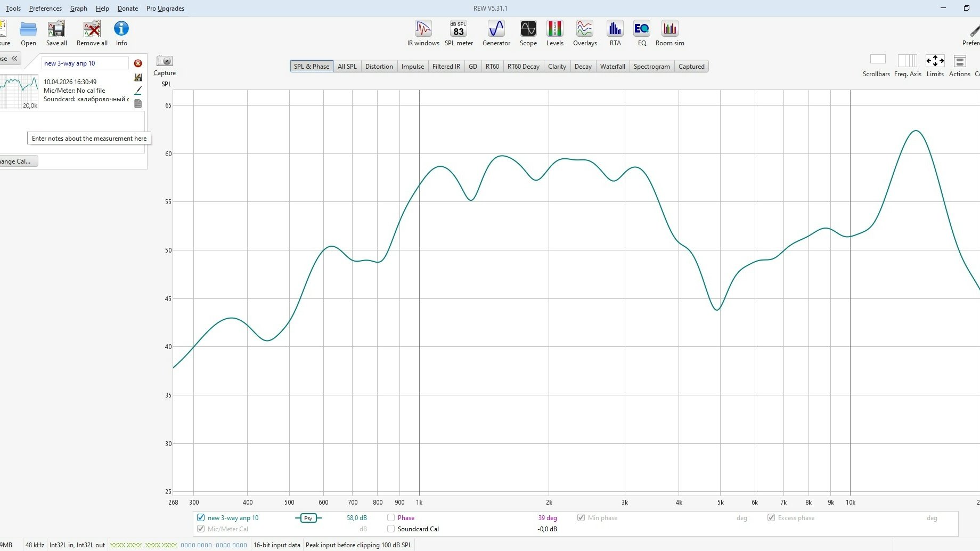
Task: Switch to the Clarity tab
Action: coord(557,67)
